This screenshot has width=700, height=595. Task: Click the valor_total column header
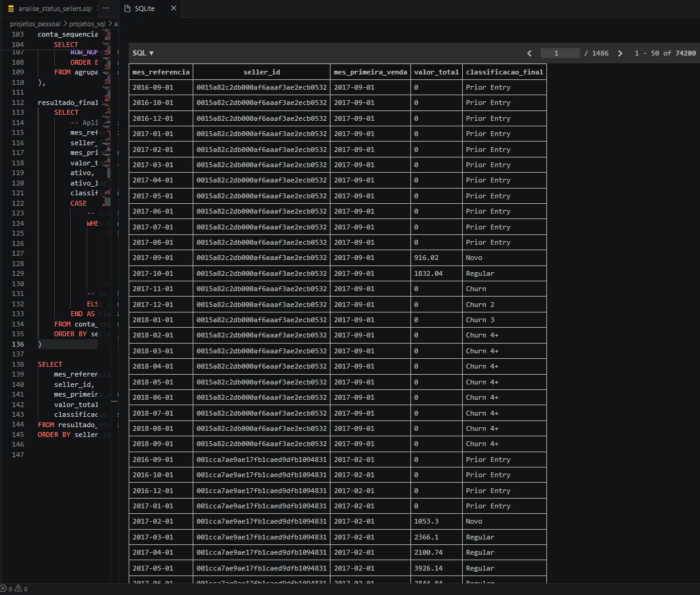pos(436,72)
